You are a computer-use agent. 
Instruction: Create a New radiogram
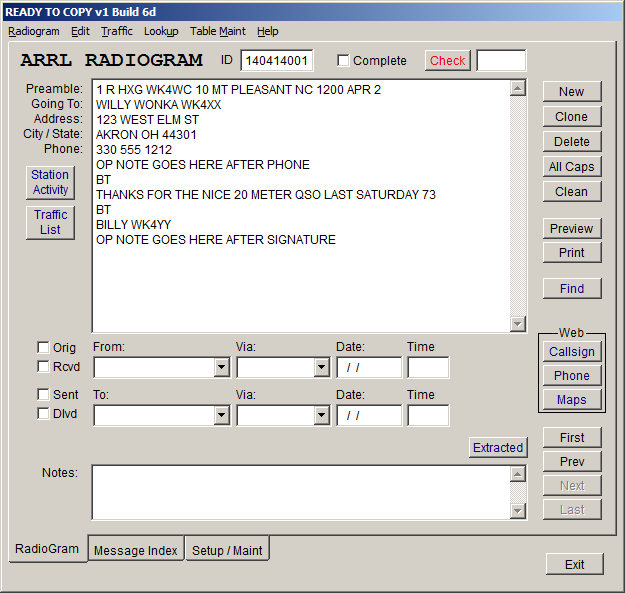(x=572, y=92)
